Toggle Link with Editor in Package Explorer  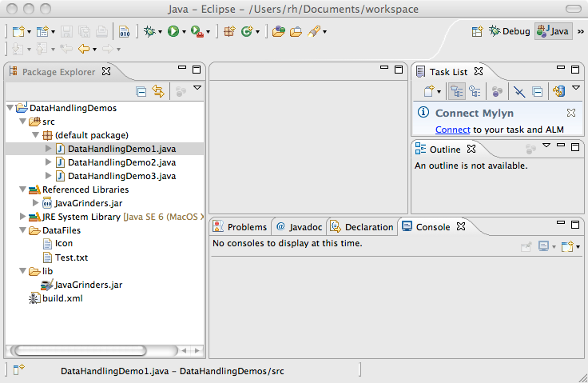click(158, 91)
